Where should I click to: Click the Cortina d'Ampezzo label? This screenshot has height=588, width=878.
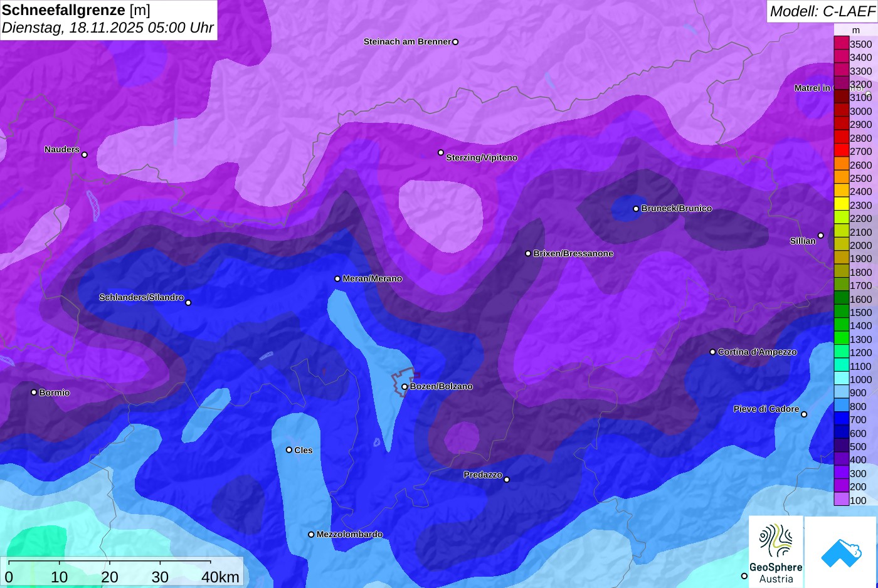(757, 352)
